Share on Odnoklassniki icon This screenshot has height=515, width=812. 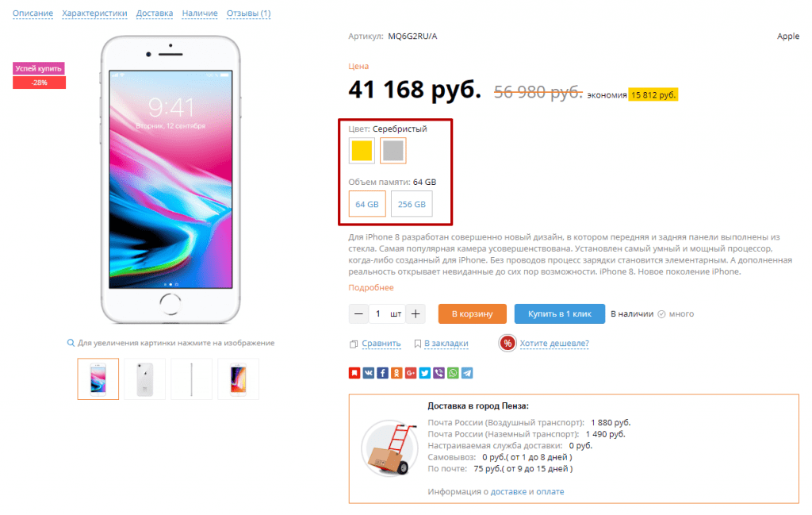pyautogui.click(x=396, y=373)
